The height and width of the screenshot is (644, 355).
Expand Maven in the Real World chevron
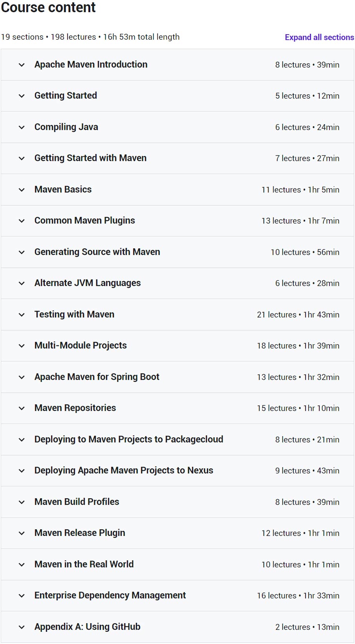click(x=22, y=565)
